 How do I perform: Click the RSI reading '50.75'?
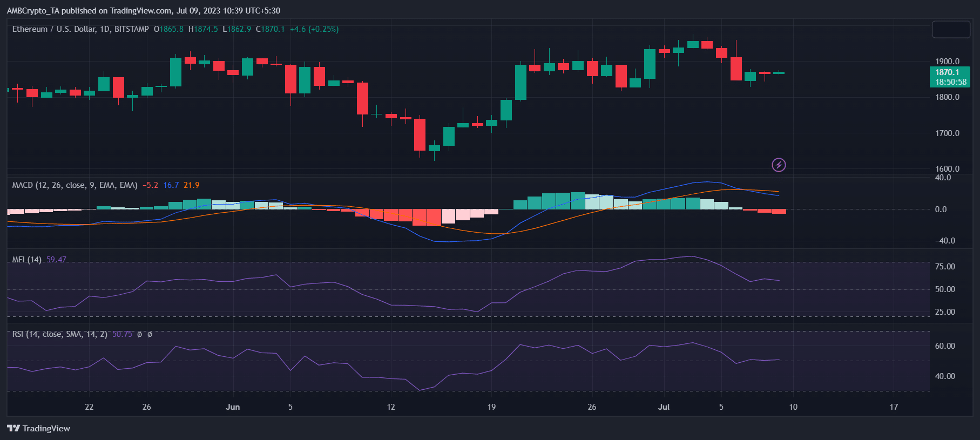[x=122, y=334]
